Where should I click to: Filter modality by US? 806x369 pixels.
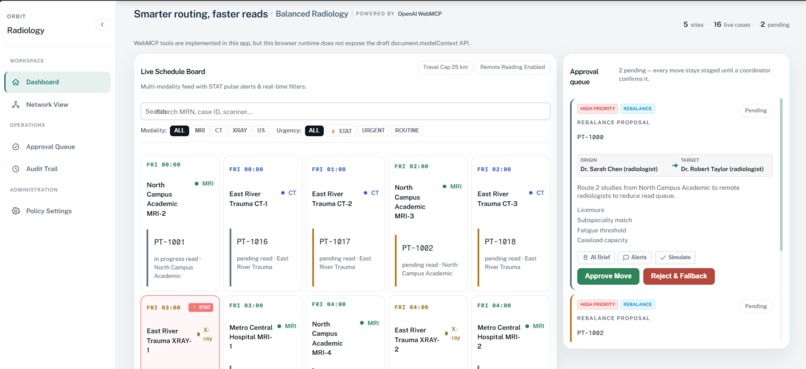coord(261,131)
